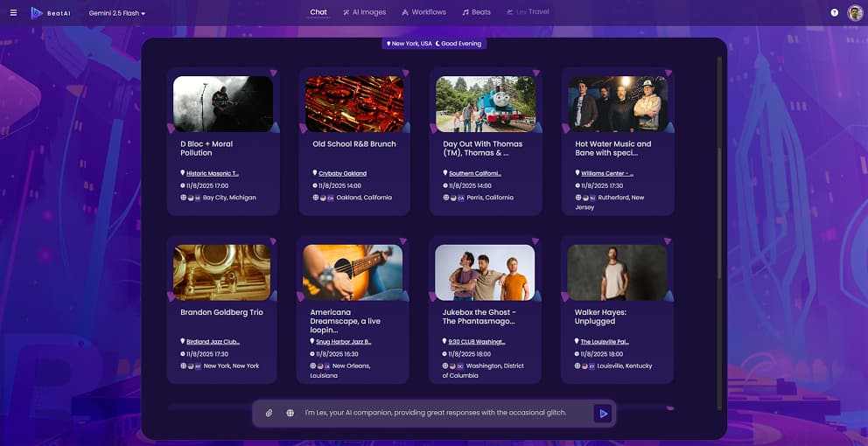Click the paperclip attachment icon
Image resolution: width=868 pixels, height=446 pixels.
click(269, 413)
